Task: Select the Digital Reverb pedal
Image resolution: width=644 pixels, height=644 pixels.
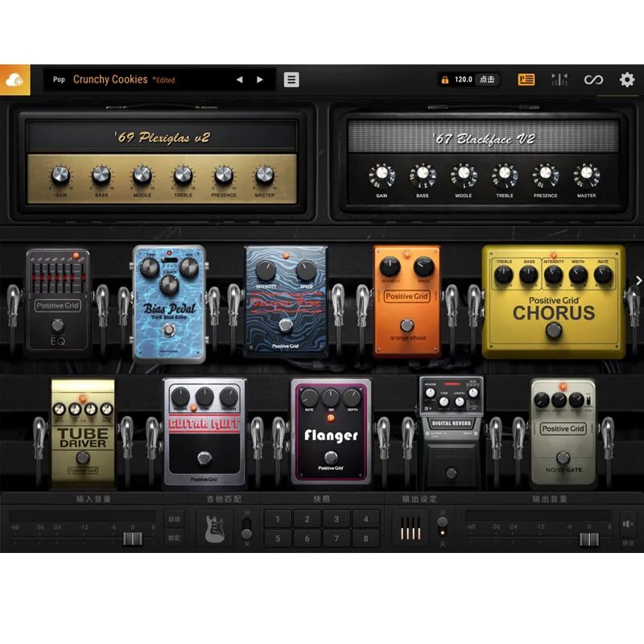Action: 452,431
